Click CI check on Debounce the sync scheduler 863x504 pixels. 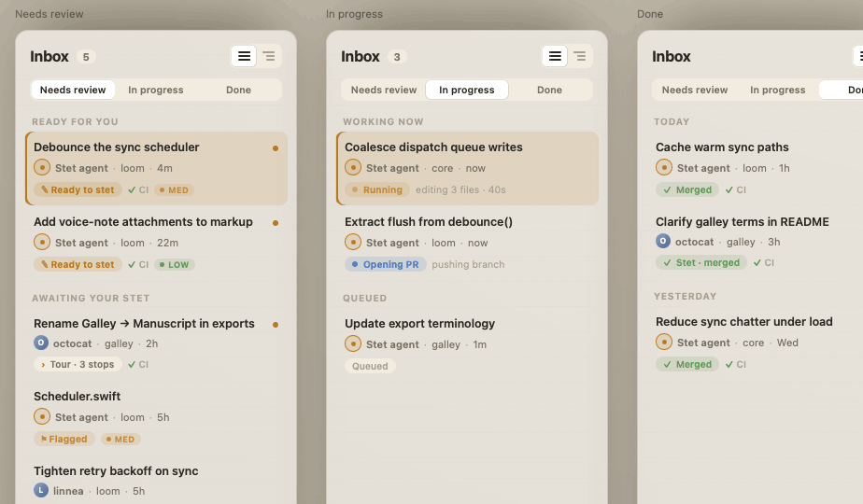coord(138,189)
